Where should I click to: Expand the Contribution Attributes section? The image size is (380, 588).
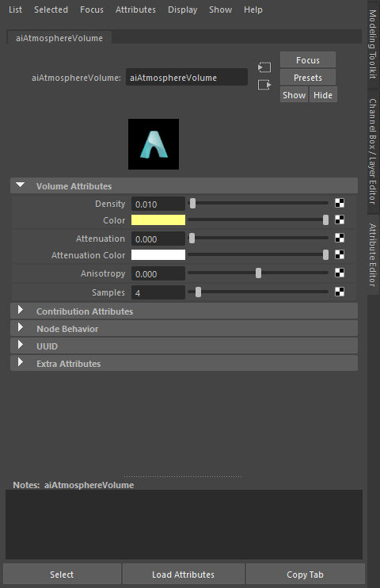pyautogui.click(x=21, y=310)
